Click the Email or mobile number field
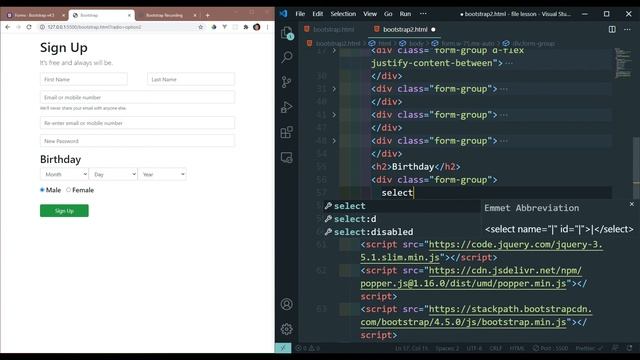This screenshot has width=640, height=360. tap(137, 97)
